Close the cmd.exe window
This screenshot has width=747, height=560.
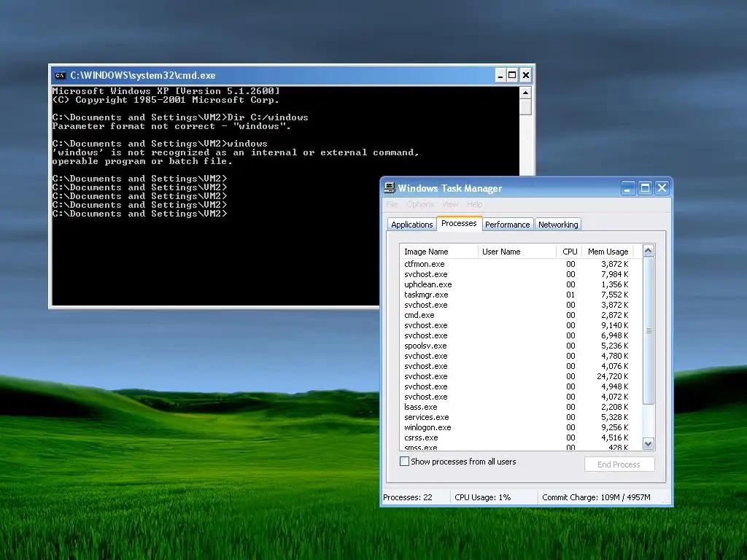click(x=525, y=75)
